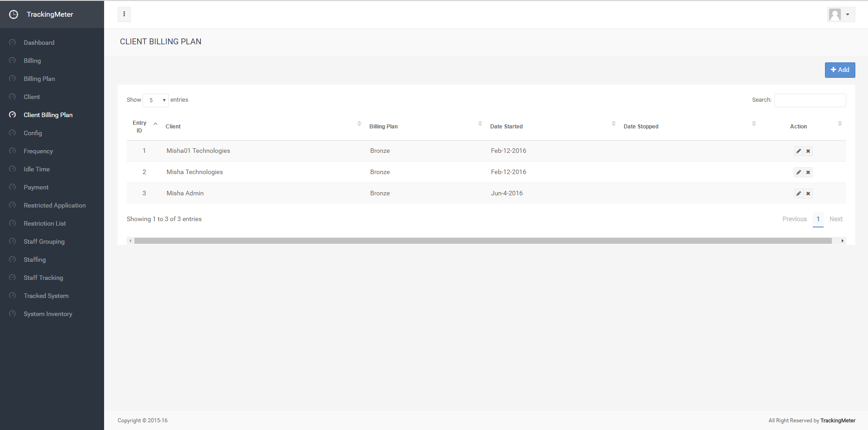The width and height of the screenshot is (868, 430).
Task: Sort table by Date Stopped column
Action: tap(641, 127)
